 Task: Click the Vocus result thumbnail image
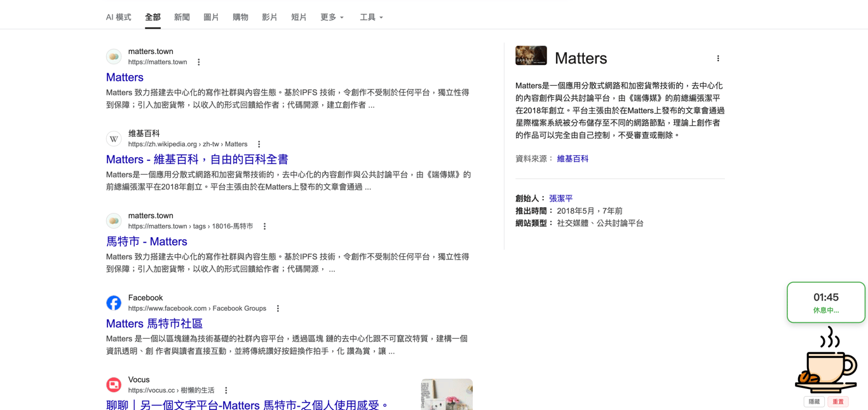pyautogui.click(x=447, y=394)
